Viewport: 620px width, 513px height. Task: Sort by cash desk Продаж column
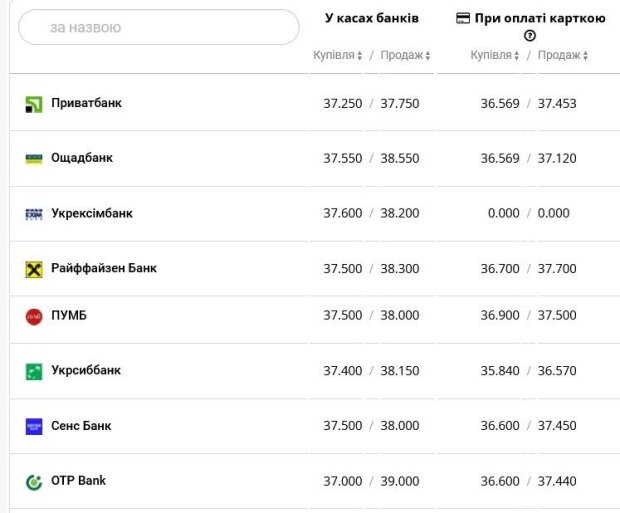(405, 55)
